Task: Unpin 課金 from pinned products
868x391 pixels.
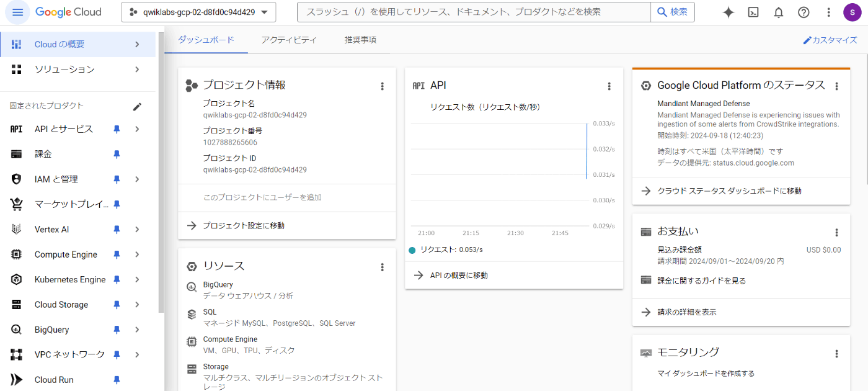Action: tap(116, 154)
